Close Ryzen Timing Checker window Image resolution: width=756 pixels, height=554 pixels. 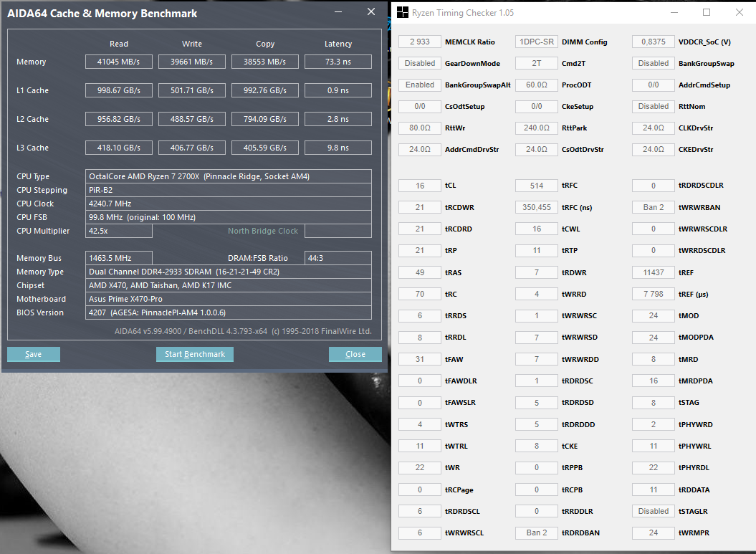739,12
